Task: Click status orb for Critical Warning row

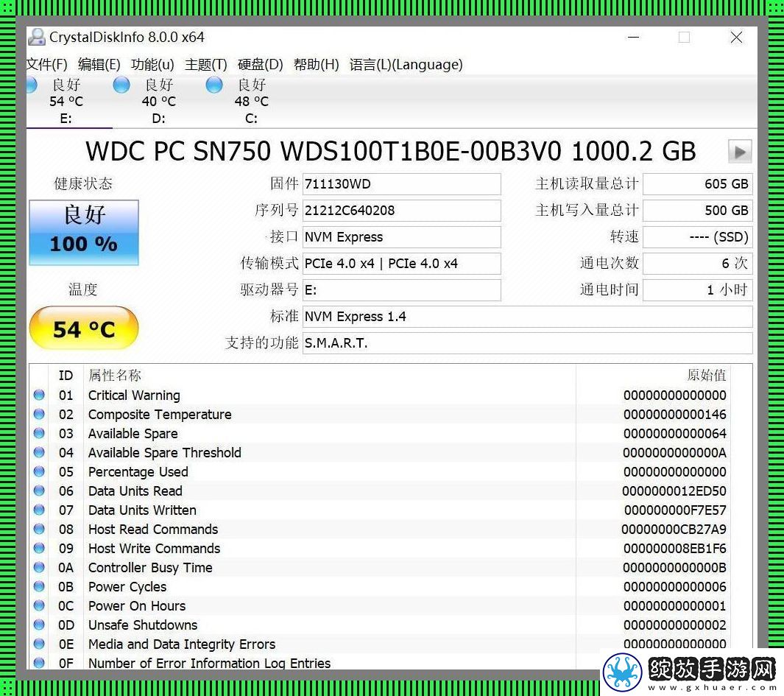Action: point(39,395)
